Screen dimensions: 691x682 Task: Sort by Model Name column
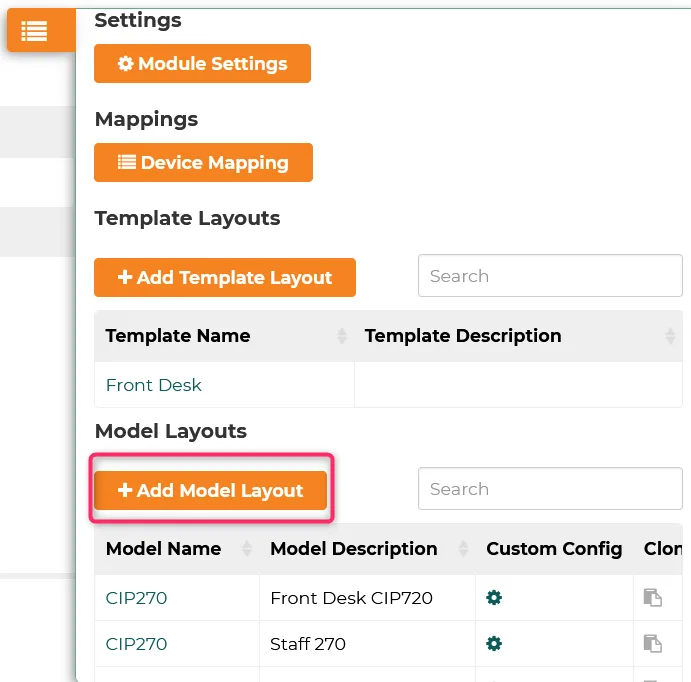(x=177, y=549)
